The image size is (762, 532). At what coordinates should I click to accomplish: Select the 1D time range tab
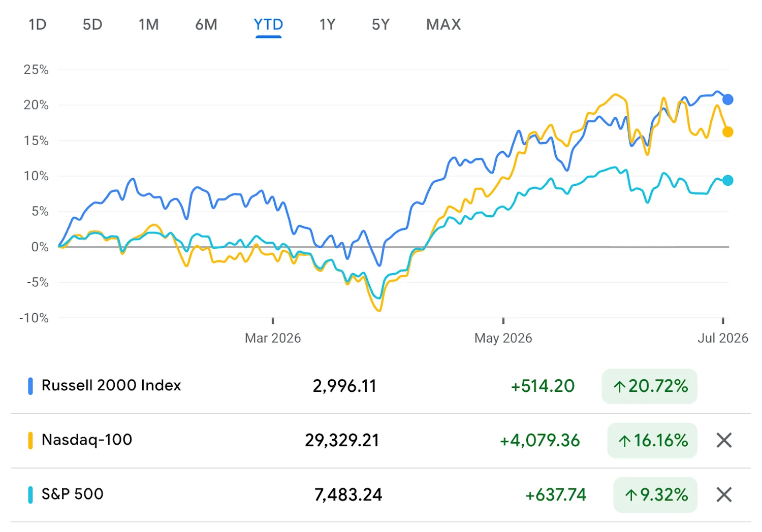[x=38, y=24]
